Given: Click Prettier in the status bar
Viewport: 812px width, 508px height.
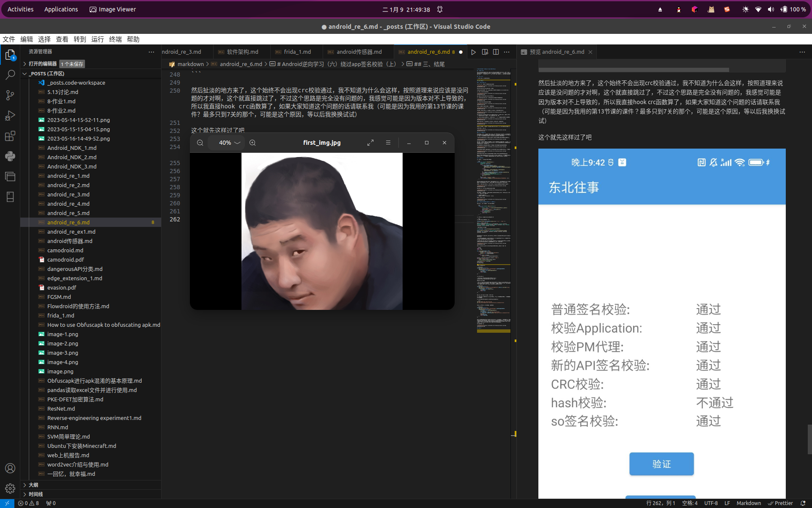Looking at the screenshot, I should (x=780, y=503).
